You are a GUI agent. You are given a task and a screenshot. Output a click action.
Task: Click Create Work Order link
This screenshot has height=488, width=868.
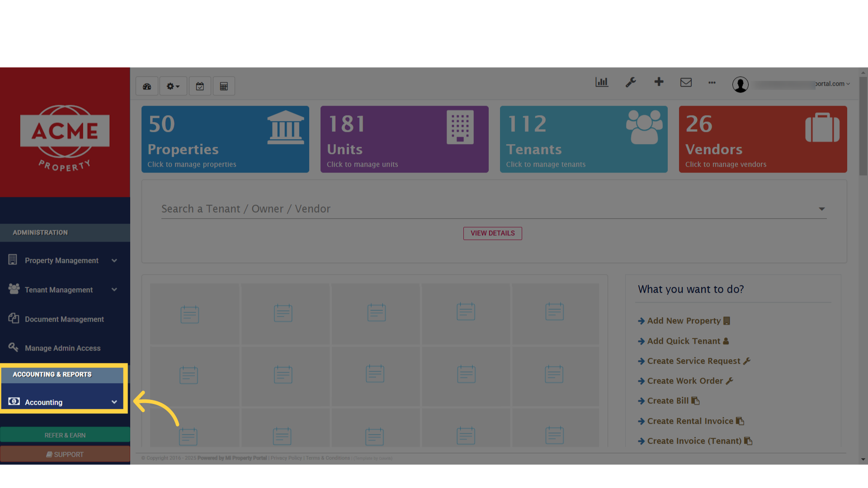coord(685,381)
